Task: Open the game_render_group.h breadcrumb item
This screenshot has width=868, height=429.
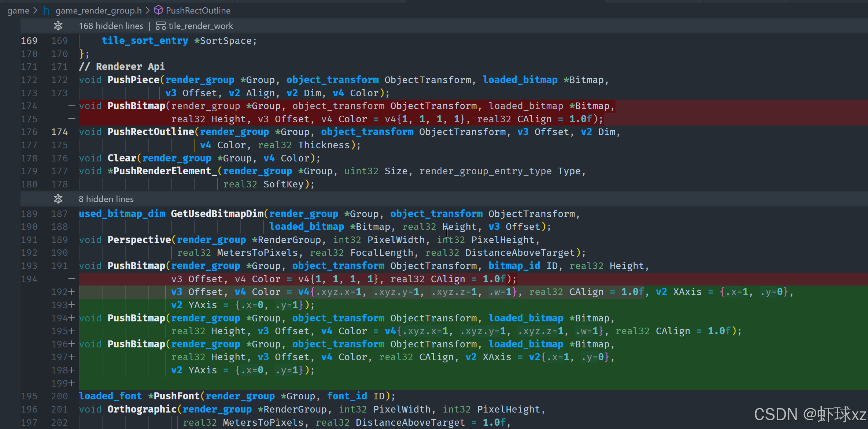Action: (99, 11)
